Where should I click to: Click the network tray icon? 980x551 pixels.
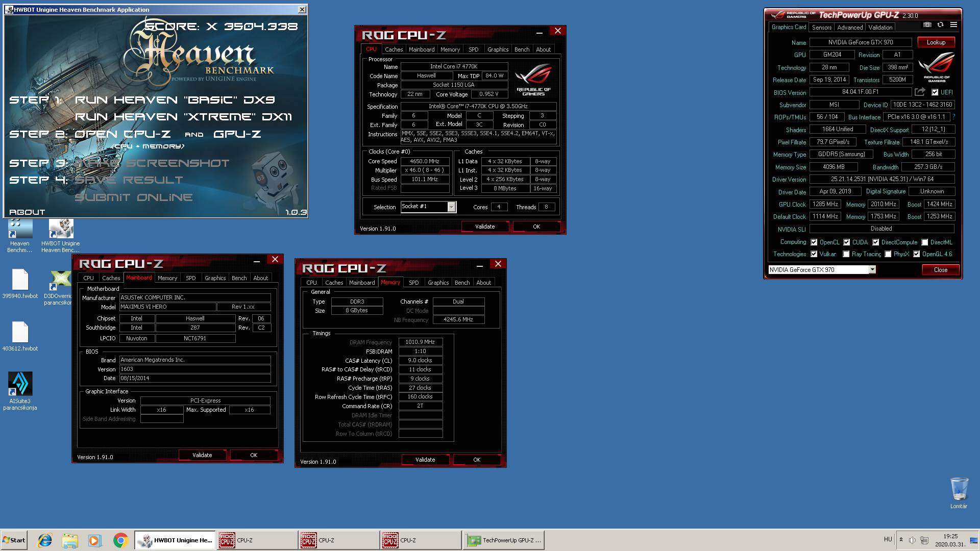tap(924, 540)
